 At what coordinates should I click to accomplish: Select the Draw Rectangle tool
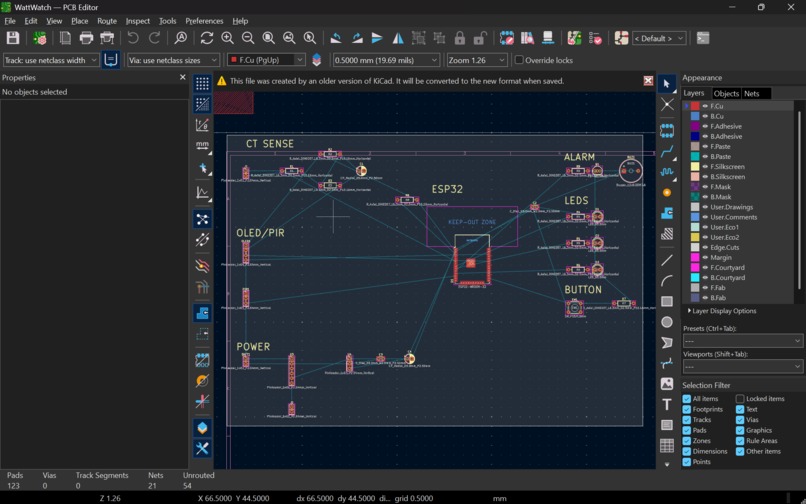[x=667, y=301]
